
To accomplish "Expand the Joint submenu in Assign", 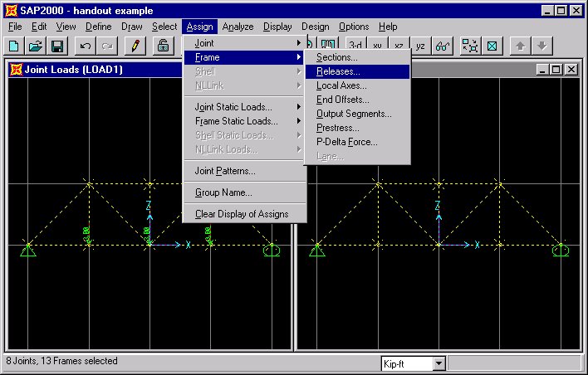I will 244,43.
